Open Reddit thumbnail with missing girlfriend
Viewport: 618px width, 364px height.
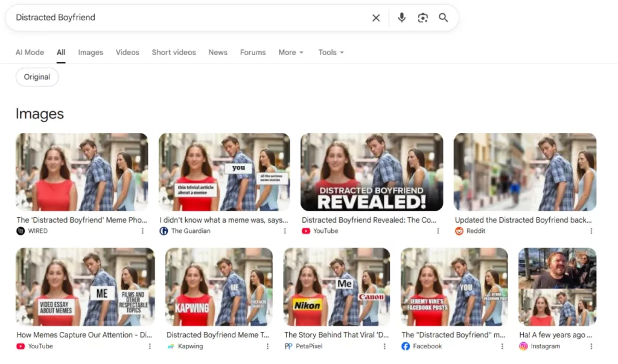[x=525, y=172]
